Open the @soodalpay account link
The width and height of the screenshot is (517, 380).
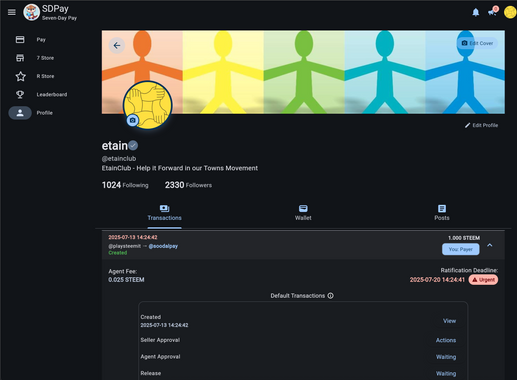coord(163,246)
